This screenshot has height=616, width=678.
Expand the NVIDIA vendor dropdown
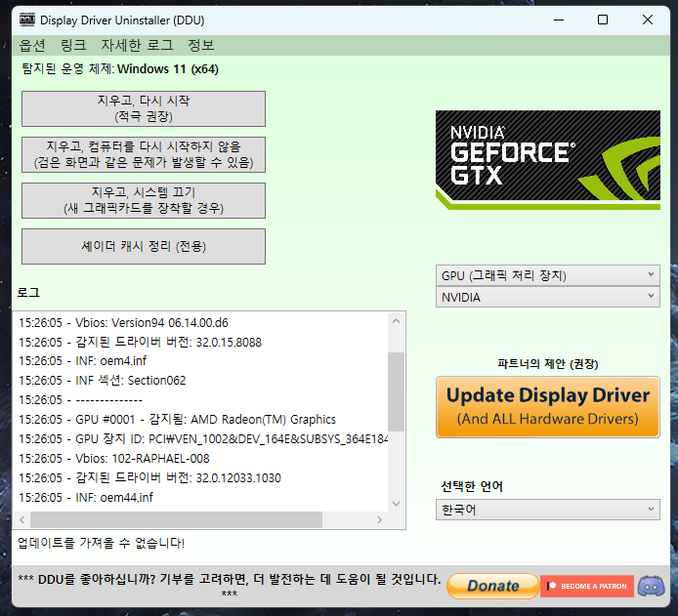coord(548,297)
